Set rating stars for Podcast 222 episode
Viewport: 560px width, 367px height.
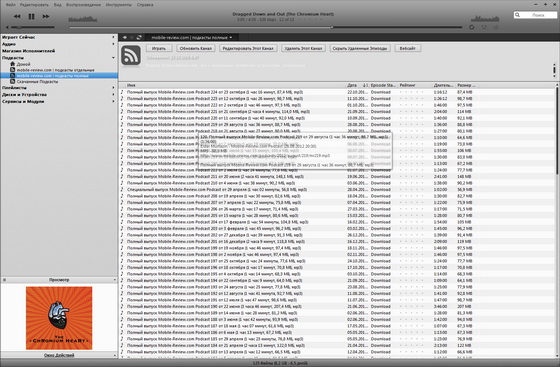[x=412, y=105]
